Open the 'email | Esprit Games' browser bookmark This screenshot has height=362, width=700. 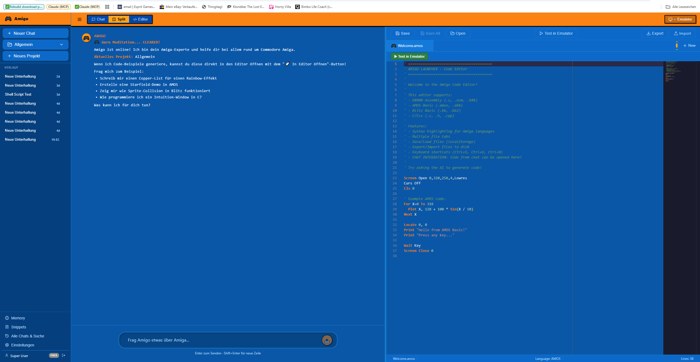click(136, 7)
